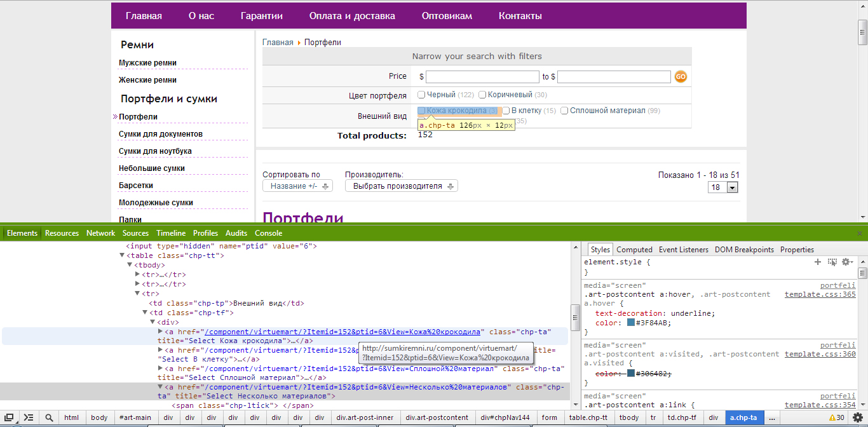Check the Коричневый color checkbox
Image resolution: width=868 pixels, height=427 pixels.
(x=482, y=95)
